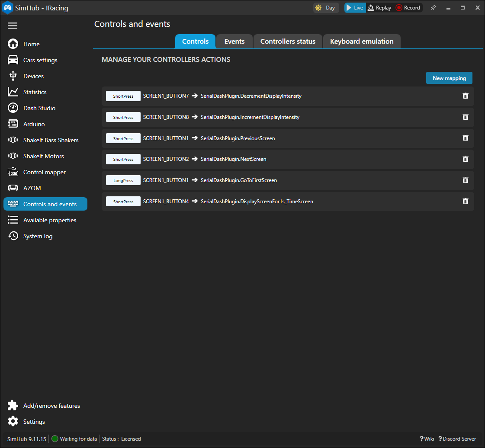Image resolution: width=485 pixels, height=448 pixels.
Task: Click the System log history icon
Action: tap(13, 236)
